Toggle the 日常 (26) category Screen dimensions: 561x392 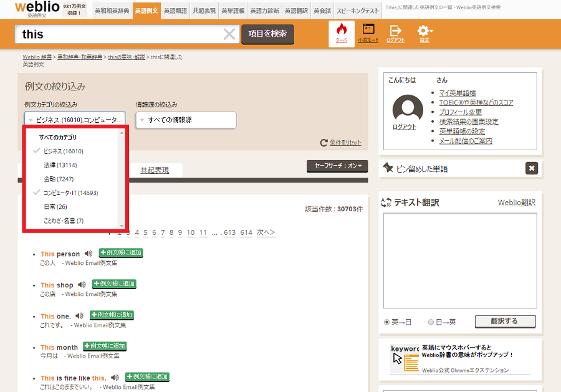coord(55,207)
